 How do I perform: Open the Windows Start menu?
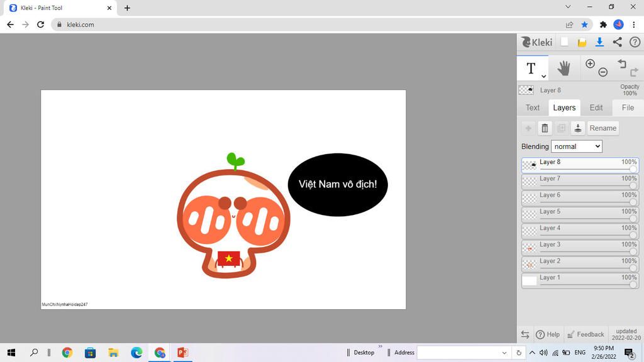(11, 353)
